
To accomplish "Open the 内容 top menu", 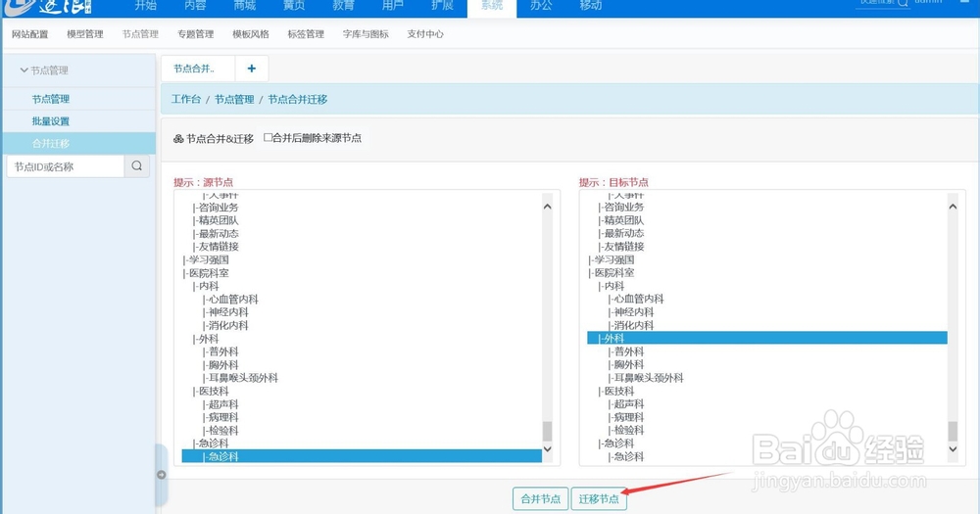I will point(195,6).
